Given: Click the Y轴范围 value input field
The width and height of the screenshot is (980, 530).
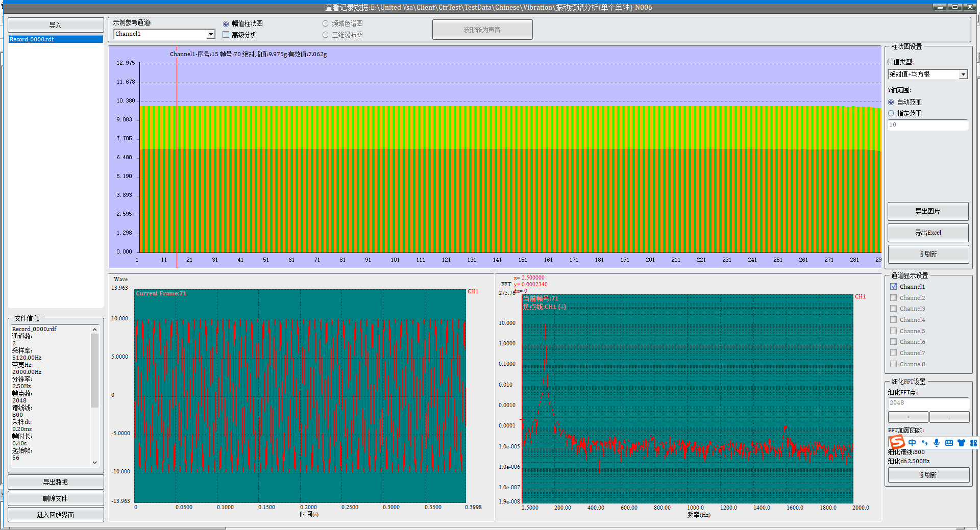Looking at the screenshot, I should [x=927, y=125].
